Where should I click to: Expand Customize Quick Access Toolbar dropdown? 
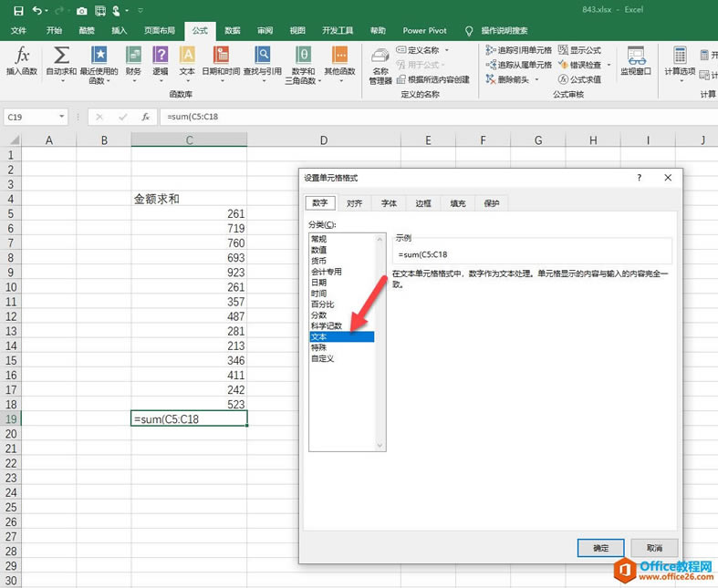click(140, 10)
